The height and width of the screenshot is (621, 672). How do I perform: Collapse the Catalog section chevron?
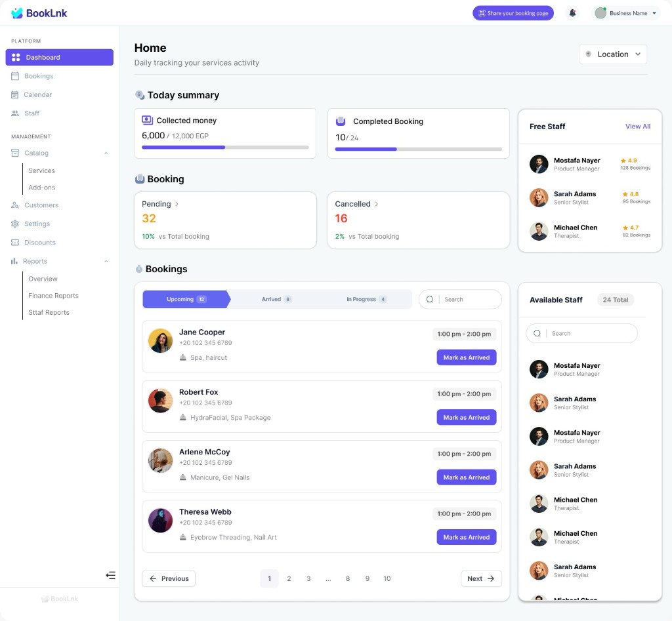pyautogui.click(x=106, y=153)
